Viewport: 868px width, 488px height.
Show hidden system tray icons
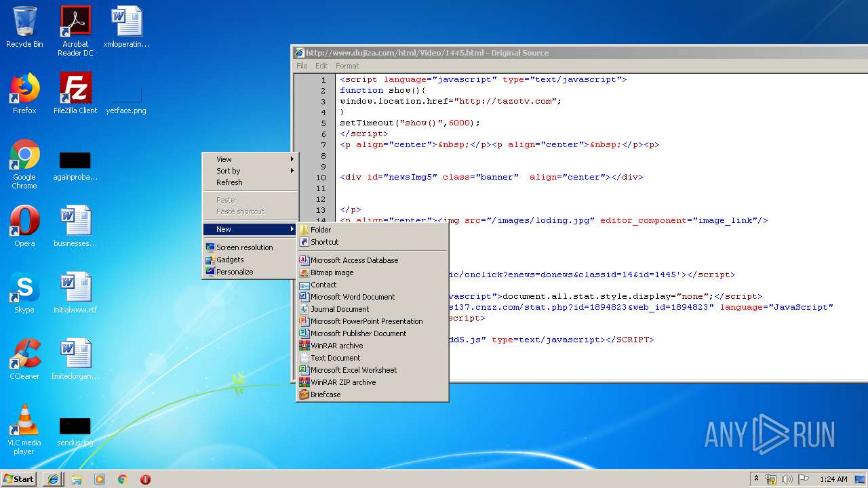click(x=757, y=479)
